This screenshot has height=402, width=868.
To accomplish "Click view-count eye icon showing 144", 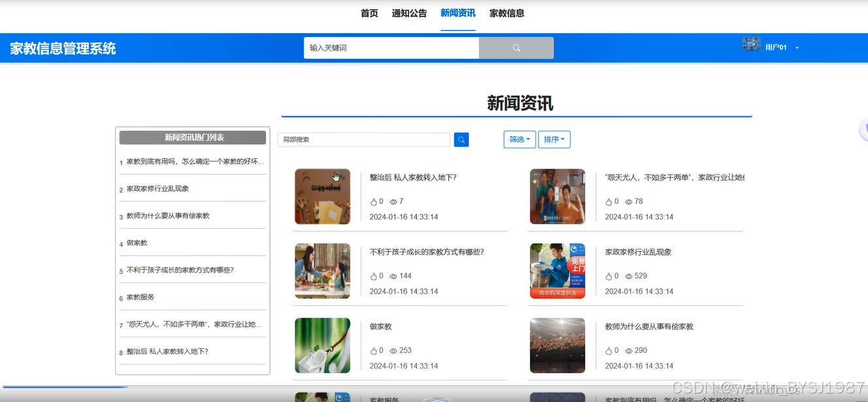I will coord(393,276).
